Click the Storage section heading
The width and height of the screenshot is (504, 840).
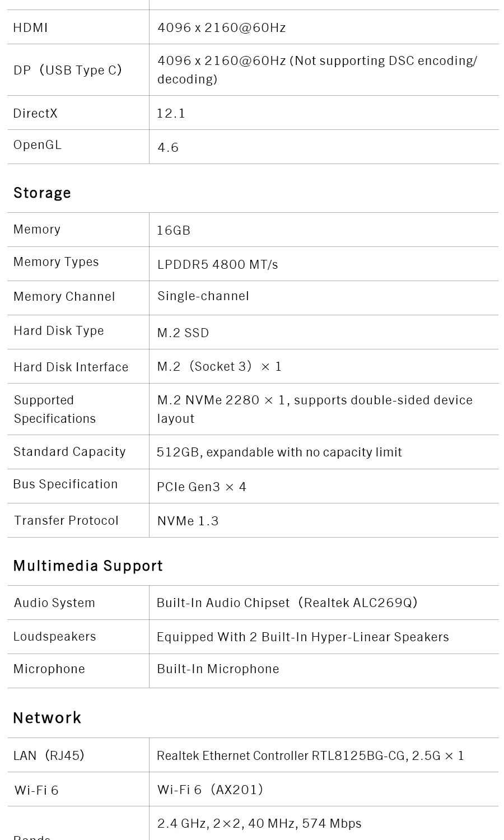(x=42, y=193)
